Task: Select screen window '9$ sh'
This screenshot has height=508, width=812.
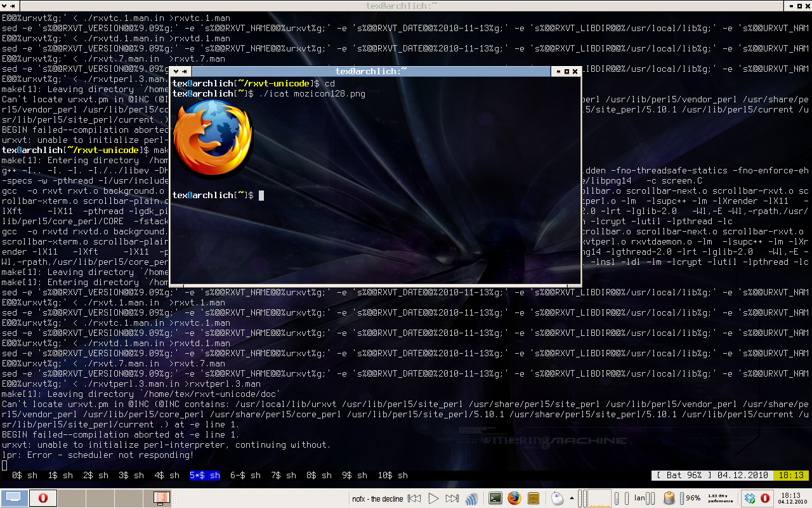Action: [x=355, y=475]
